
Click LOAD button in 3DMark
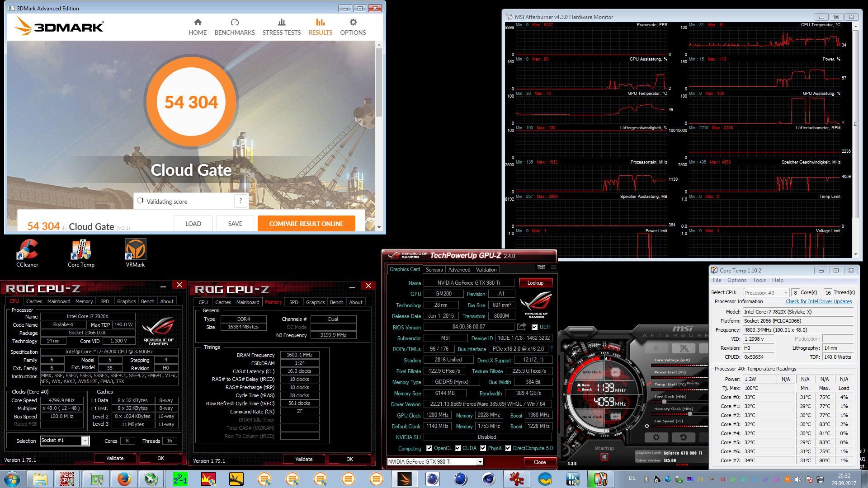[x=193, y=224]
